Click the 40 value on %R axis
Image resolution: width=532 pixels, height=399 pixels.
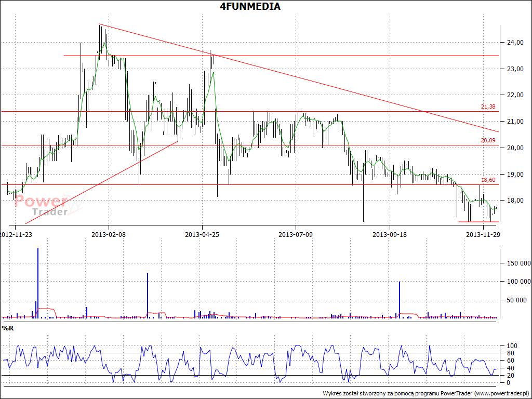pos(512,368)
